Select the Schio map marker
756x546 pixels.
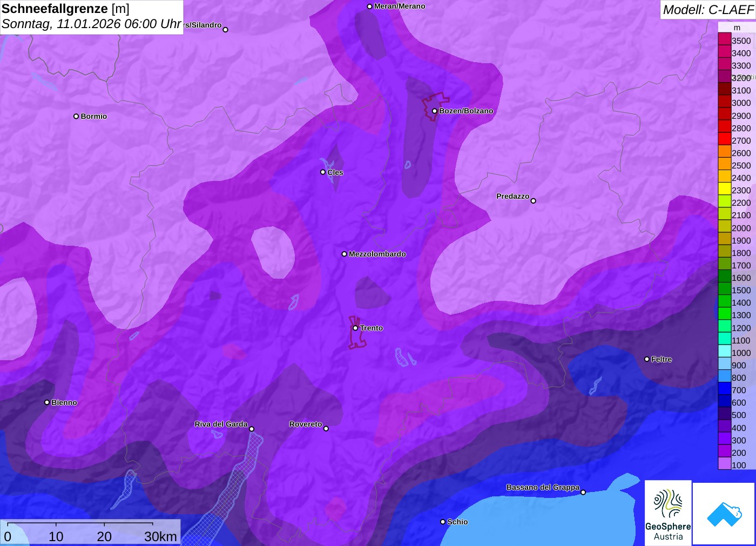click(x=443, y=522)
